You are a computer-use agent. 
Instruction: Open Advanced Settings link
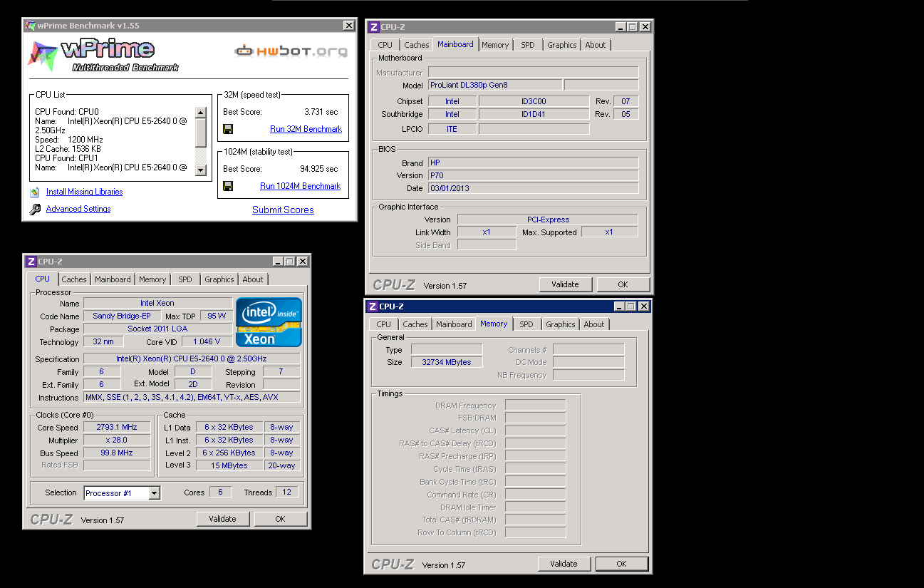click(78, 209)
